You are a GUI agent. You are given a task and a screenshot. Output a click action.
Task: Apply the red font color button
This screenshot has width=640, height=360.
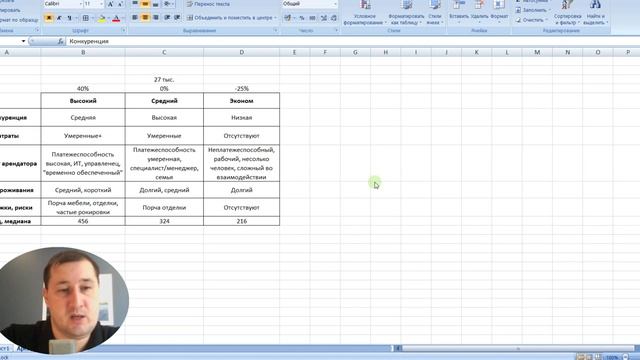116,18
